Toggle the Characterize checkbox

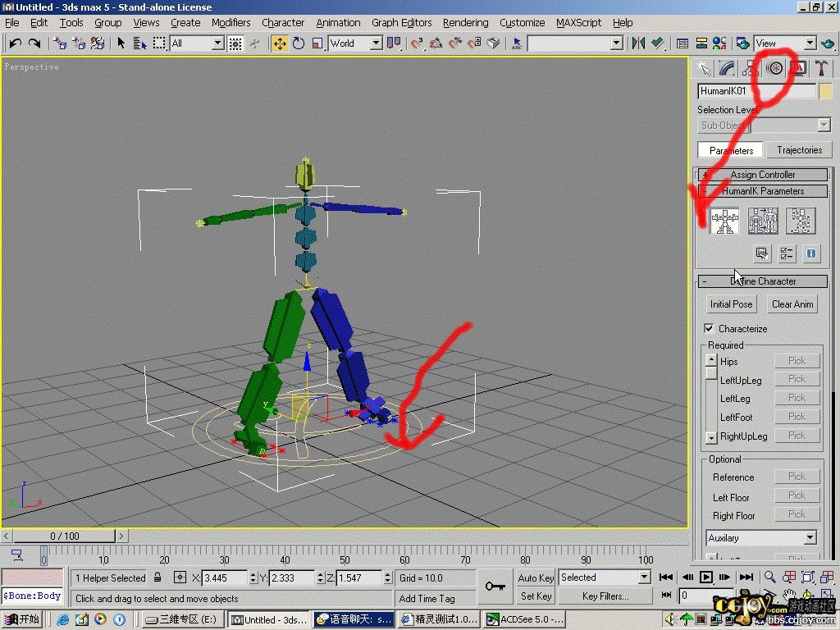710,328
